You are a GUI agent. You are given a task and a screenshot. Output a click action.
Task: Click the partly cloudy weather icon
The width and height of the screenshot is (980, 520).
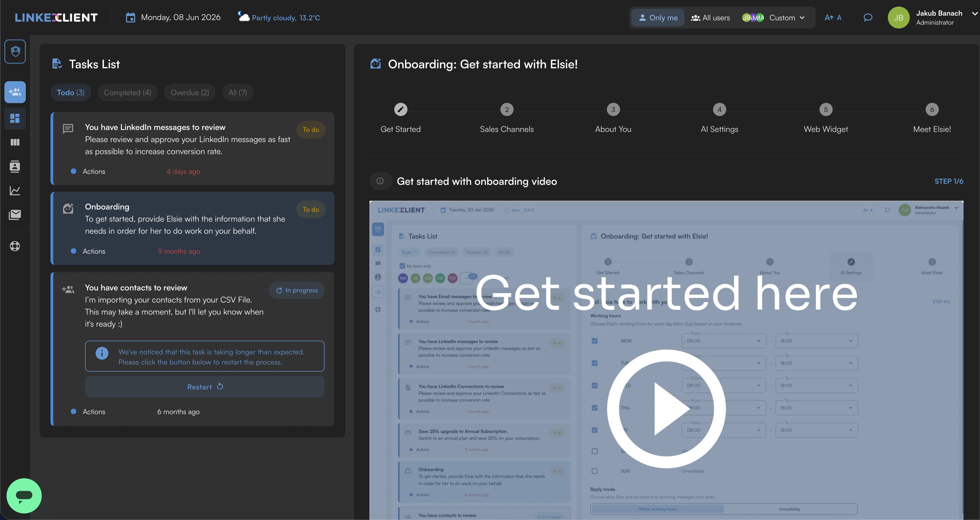(x=243, y=16)
